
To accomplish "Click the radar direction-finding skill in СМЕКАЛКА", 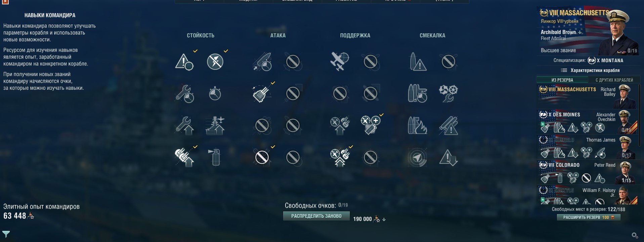I will coord(417,157).
